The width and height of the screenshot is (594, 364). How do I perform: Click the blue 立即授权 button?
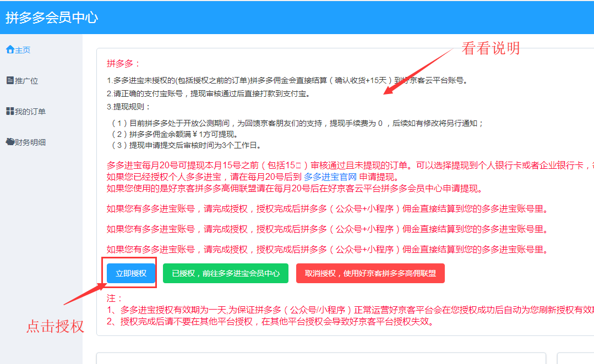tap(131, 273)
